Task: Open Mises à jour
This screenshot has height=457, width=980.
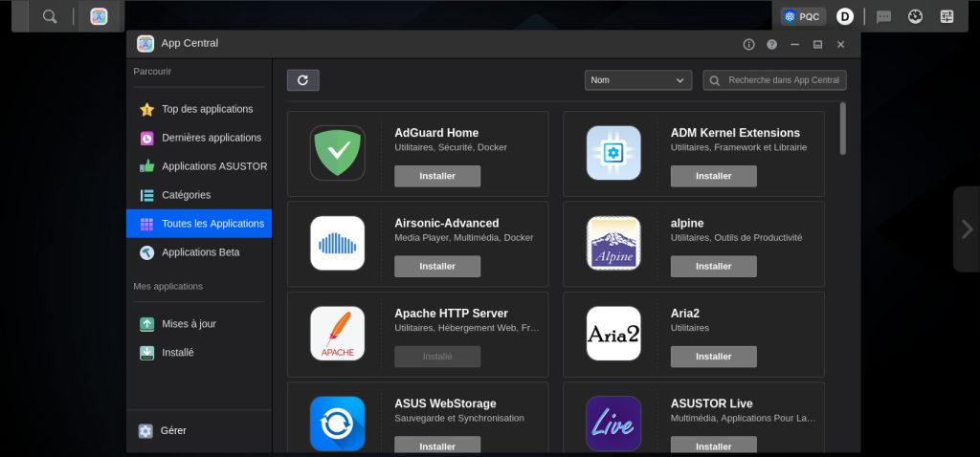Action: (x=199, y=324)
